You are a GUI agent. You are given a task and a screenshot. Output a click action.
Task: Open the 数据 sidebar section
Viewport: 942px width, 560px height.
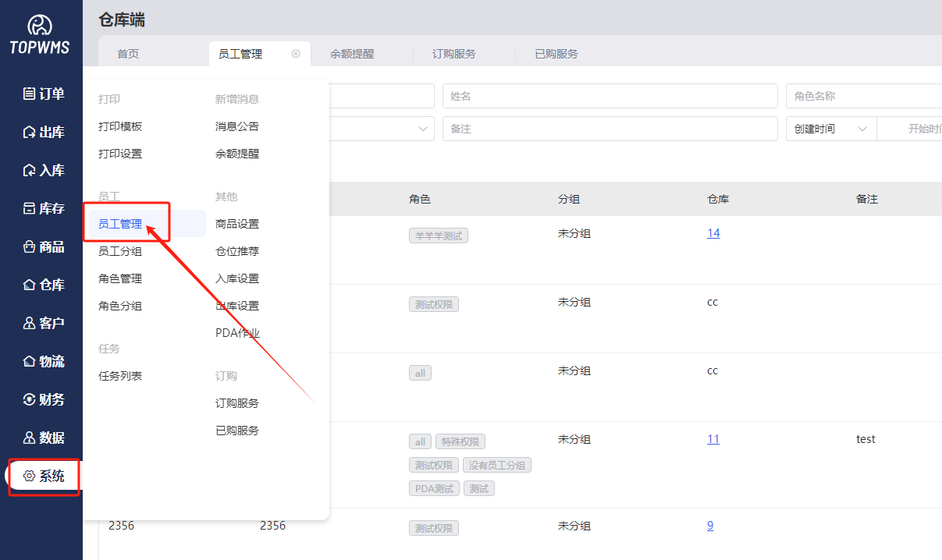43,438
